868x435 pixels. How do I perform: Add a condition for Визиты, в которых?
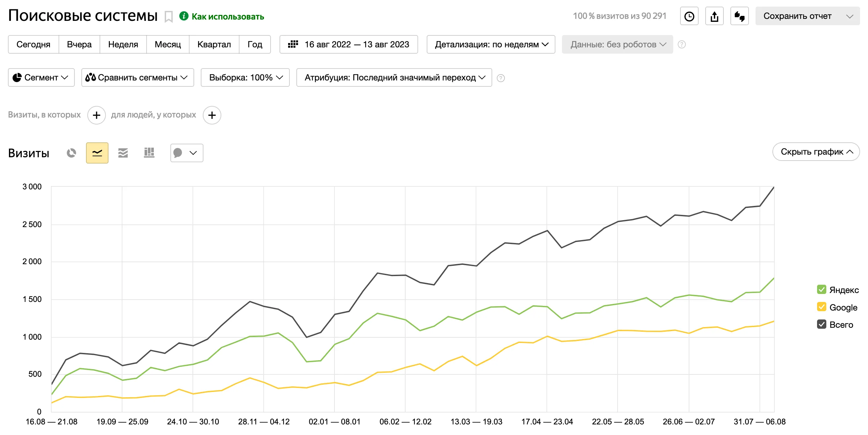(x=96, y=115)
